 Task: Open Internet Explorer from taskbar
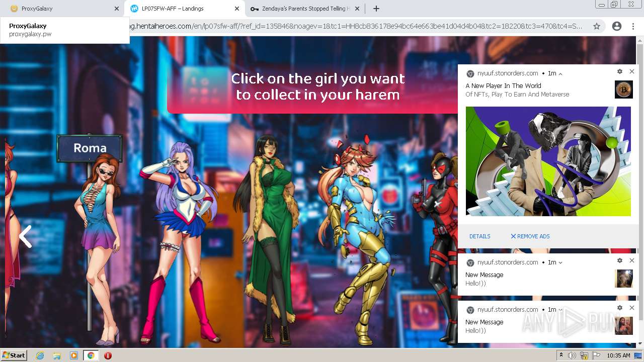[40, 355]
